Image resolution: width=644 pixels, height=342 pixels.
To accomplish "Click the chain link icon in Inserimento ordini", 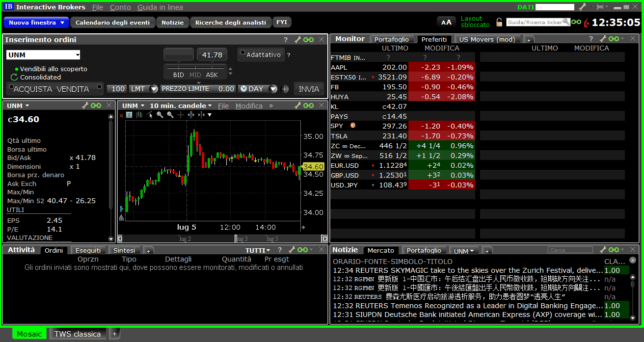I will 308,40.
